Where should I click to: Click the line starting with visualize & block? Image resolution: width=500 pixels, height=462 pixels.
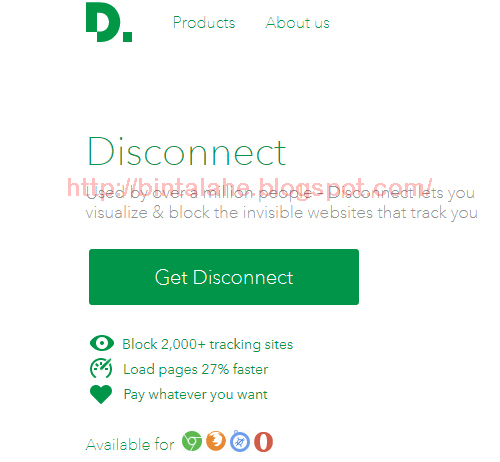(x=281, y=213)
